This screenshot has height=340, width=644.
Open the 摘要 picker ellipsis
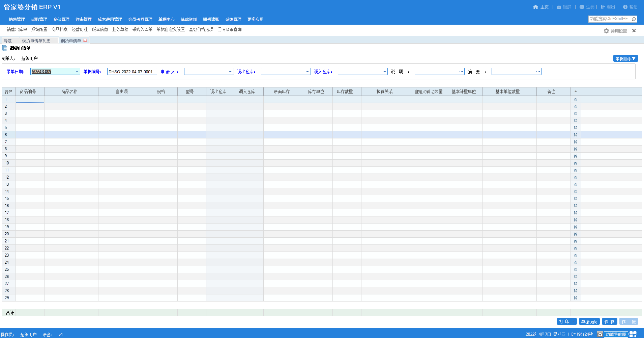pyautogui.click(x=538, y=72)
